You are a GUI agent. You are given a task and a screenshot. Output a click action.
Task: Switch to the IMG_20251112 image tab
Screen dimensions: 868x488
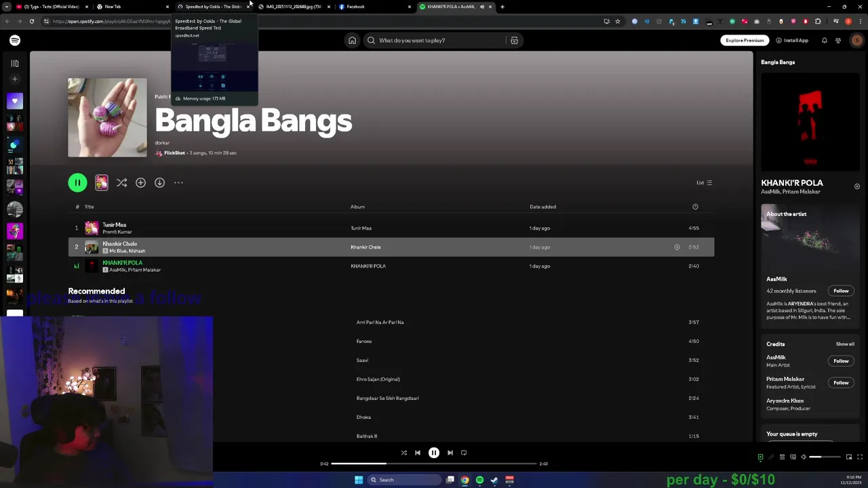(x=293, y=7)
